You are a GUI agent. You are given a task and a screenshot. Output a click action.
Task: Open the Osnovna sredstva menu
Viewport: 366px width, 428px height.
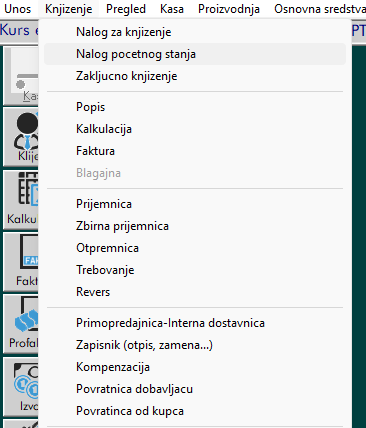(320, 9)
